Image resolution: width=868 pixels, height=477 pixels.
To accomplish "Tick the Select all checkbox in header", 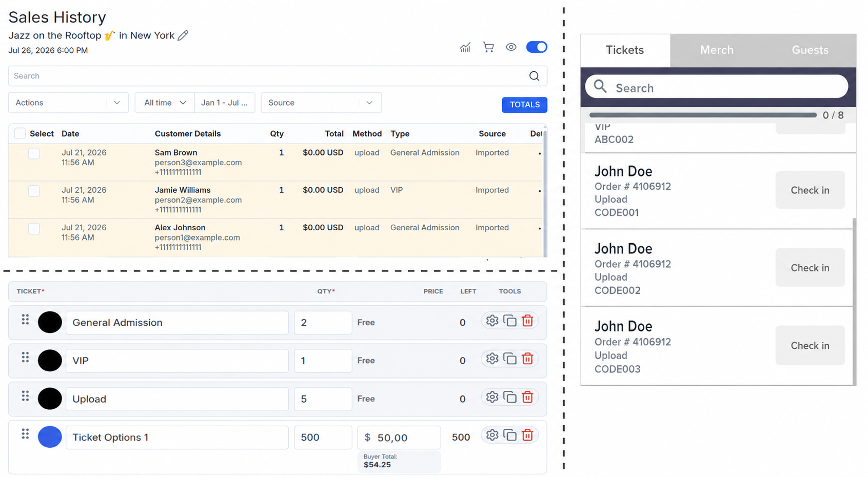I will (20, 133).
